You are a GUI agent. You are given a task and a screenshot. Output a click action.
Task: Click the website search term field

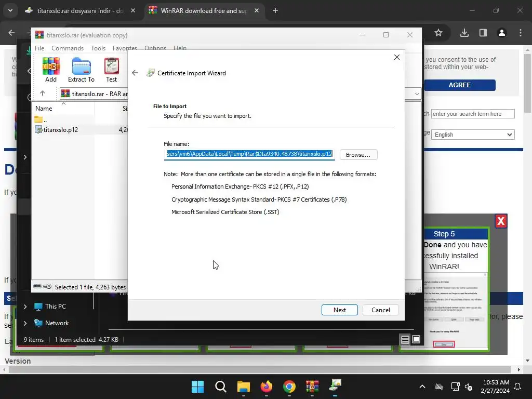473,114
